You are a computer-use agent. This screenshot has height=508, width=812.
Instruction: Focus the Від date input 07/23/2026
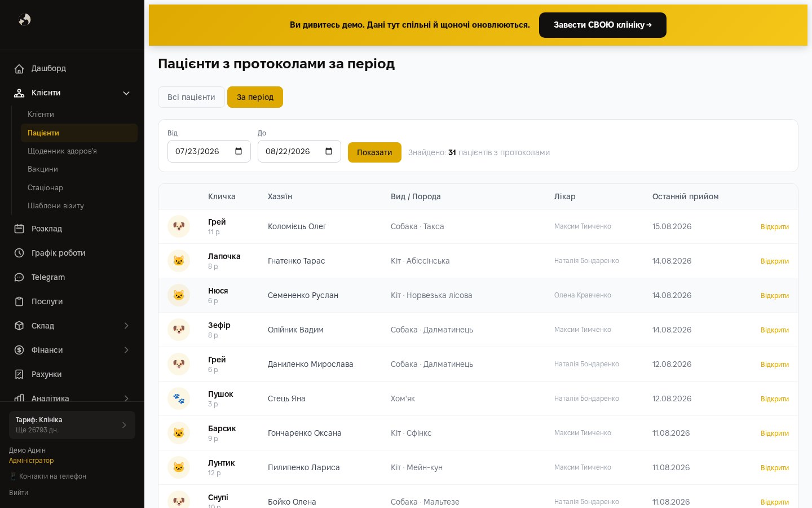click(209, 151)
